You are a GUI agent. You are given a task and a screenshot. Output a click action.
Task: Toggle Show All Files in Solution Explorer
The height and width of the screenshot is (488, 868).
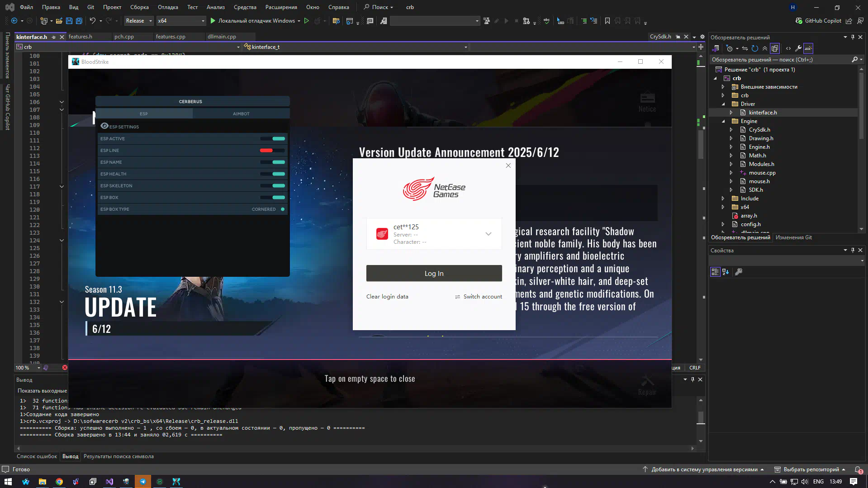775,48
